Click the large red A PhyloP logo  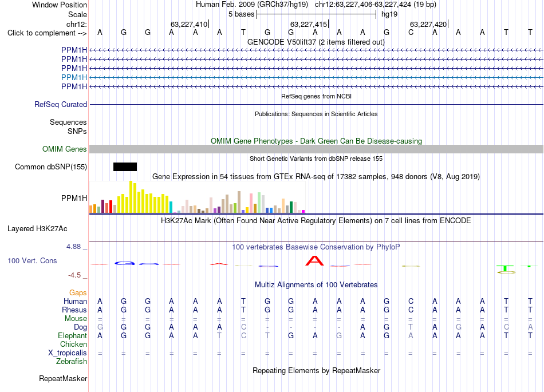click(314, 260)
